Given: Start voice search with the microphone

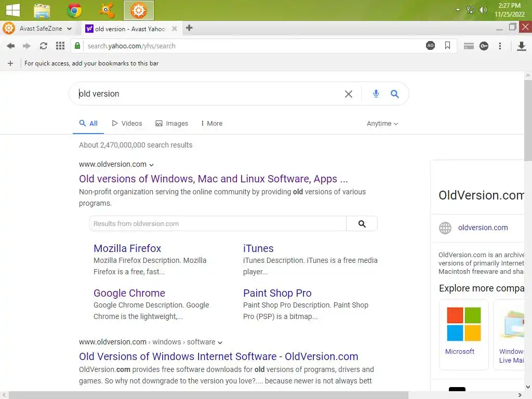Looking at the screenshot, I should (376, 94).
